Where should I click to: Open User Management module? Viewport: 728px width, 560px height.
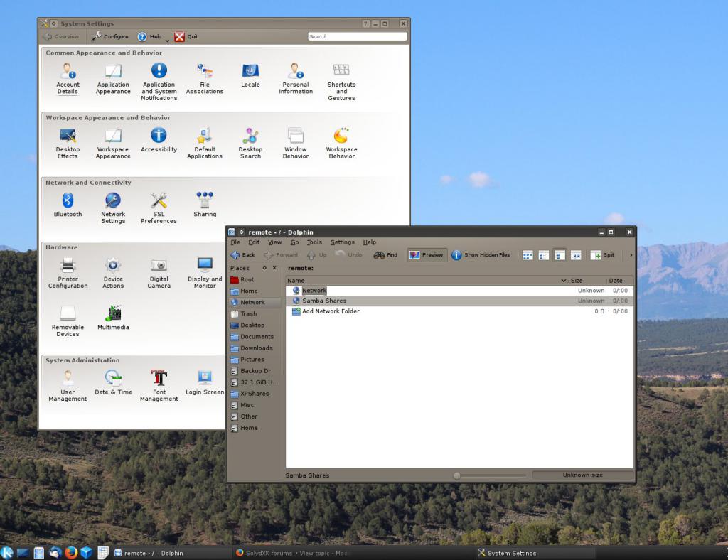pos(68,386)
